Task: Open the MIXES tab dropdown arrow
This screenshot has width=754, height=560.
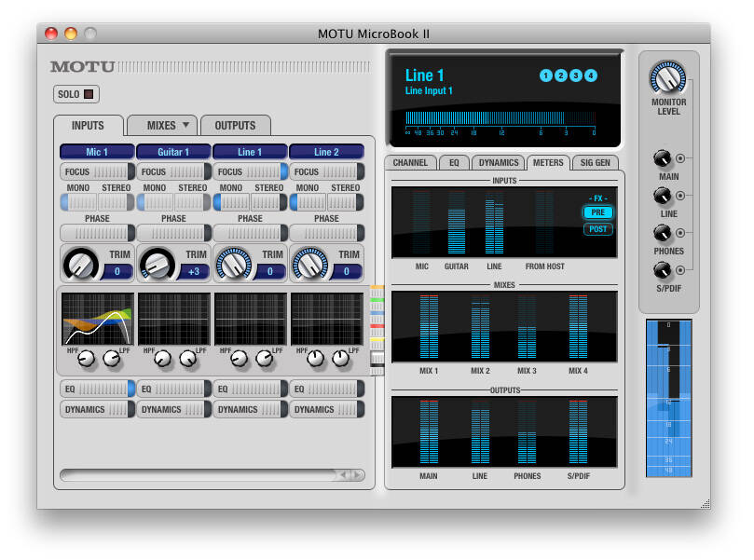Action: click(x=185, y=125)
